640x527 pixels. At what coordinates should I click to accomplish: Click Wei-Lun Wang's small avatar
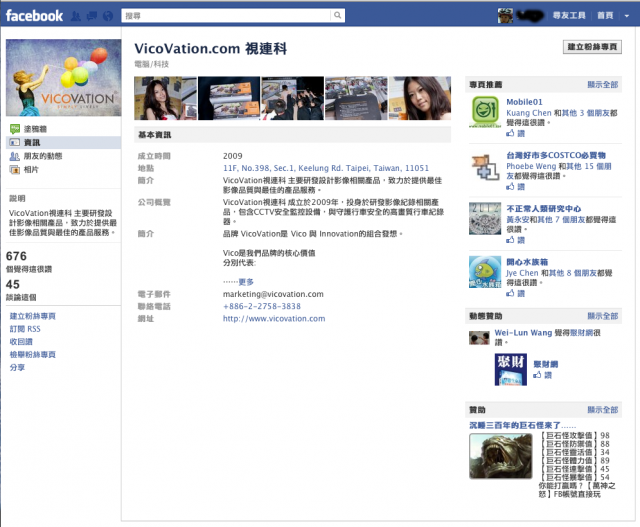(479, 338)
